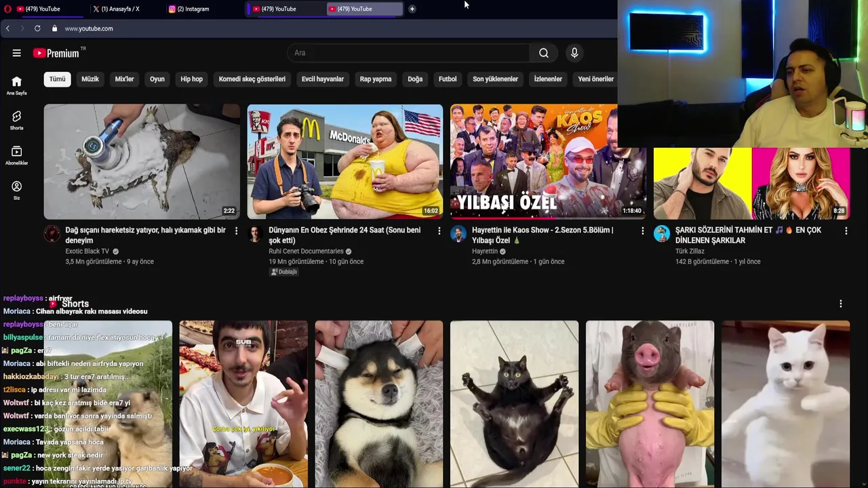
Task: Open Türk Zillaz channel name link
Action: coord(690,251)
